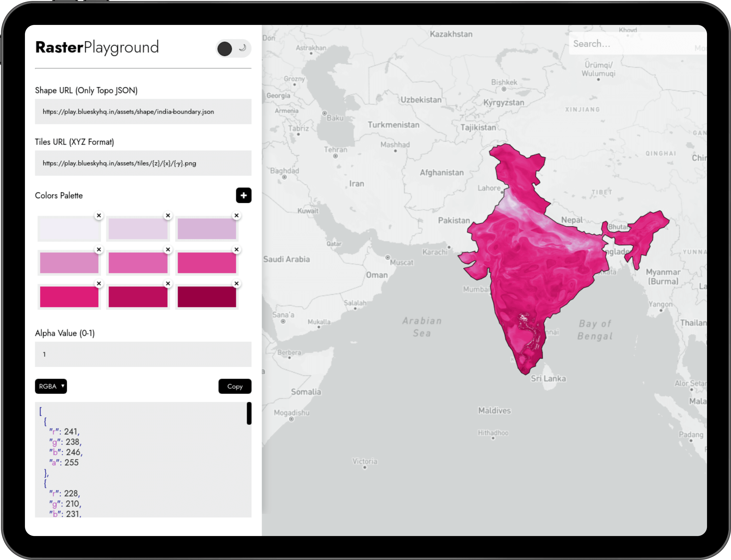This screenshot has height=560, width=731.
Task: Remove the hot pink bottom-left swatch
Action: 99,284
